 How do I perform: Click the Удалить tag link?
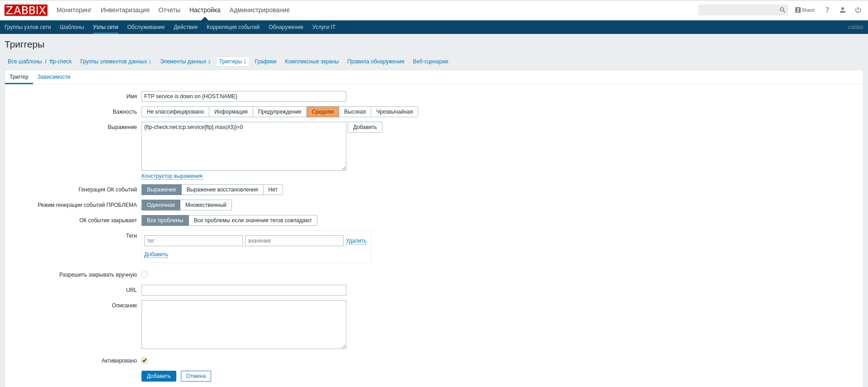tap(356, 241)
